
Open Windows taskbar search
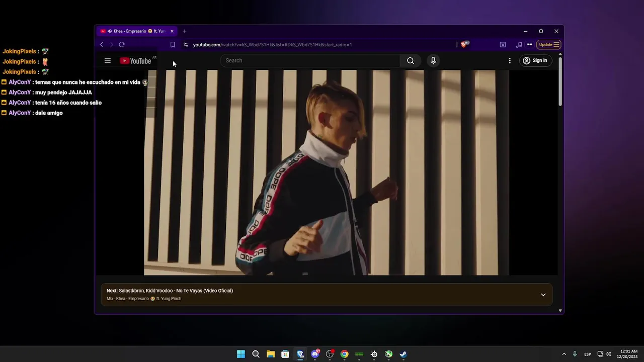pos(256,354)
